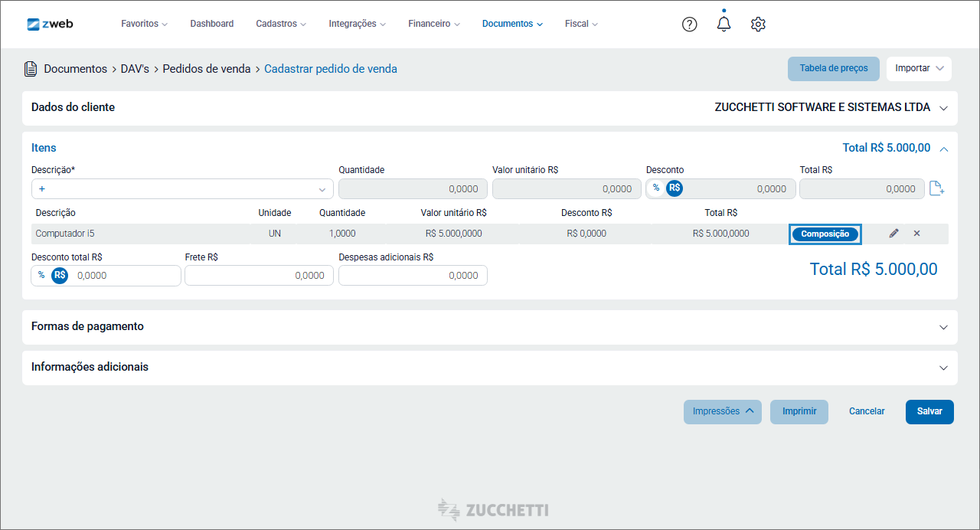Open the settings gear icon

(x=758, y=25)
